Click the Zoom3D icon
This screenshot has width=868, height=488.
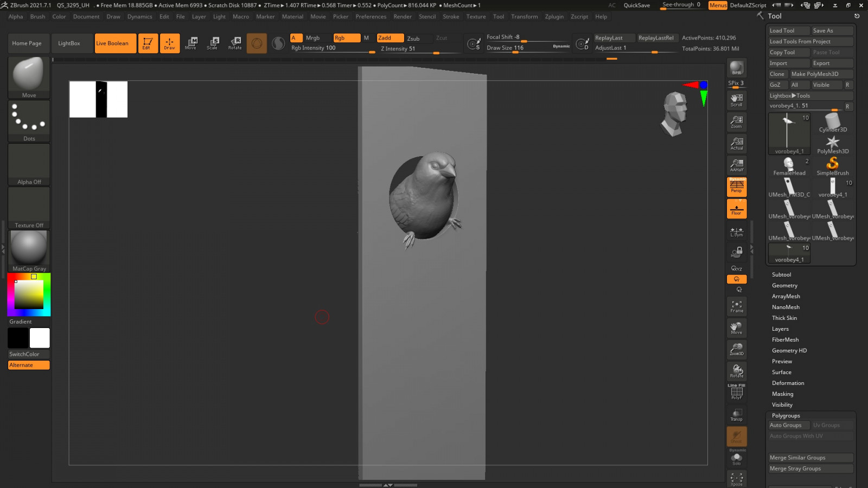point(737,350)
